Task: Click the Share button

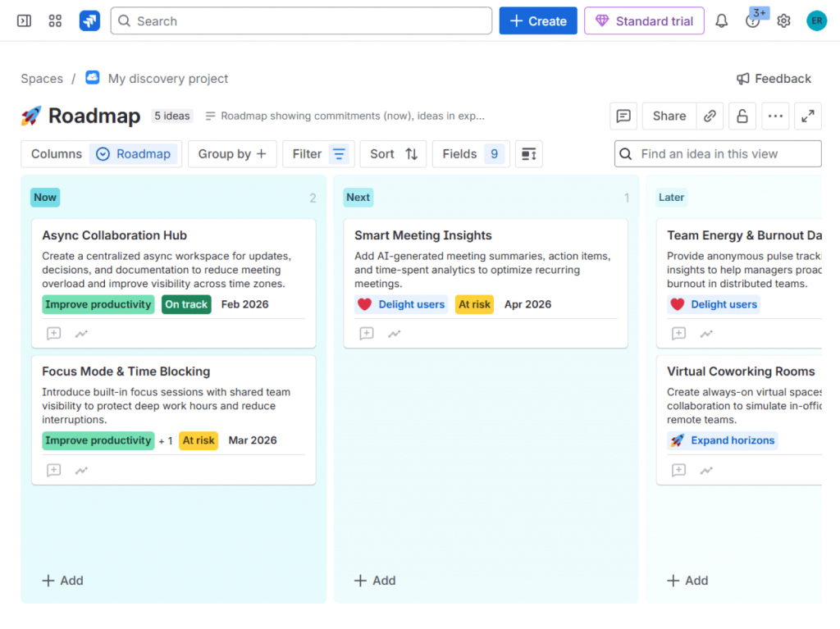Action: point(669,116)
